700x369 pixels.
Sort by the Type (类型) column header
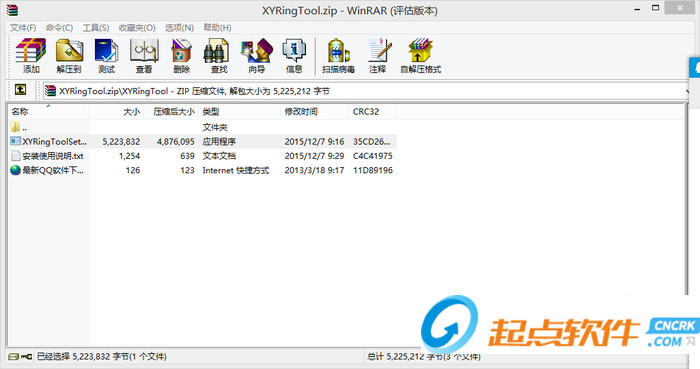(x=240, y=112)
